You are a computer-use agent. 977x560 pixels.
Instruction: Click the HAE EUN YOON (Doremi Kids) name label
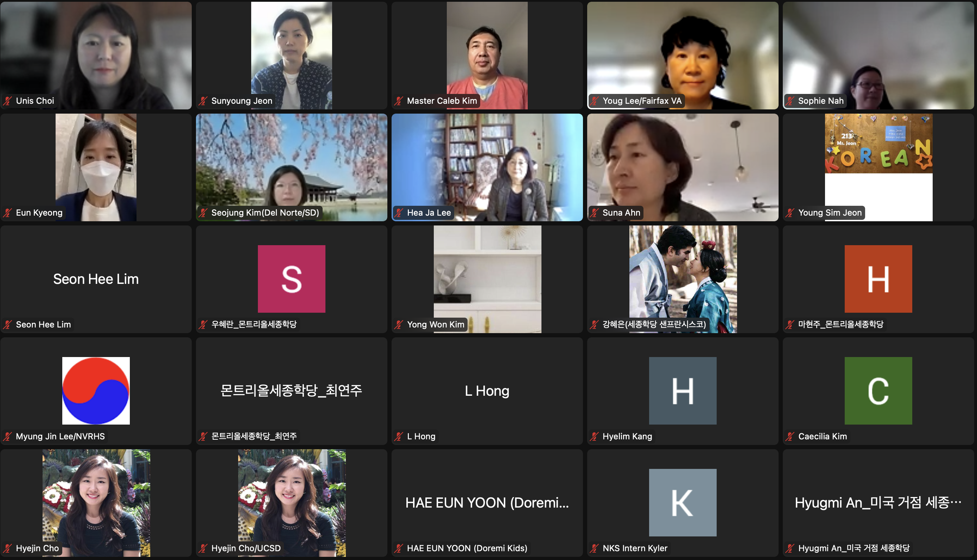[467, 548]
